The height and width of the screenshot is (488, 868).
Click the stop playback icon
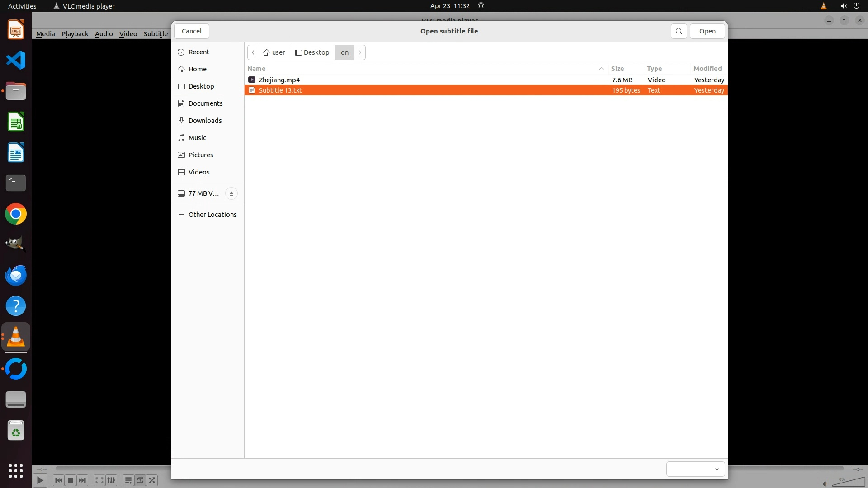click(x=71, y=480)
